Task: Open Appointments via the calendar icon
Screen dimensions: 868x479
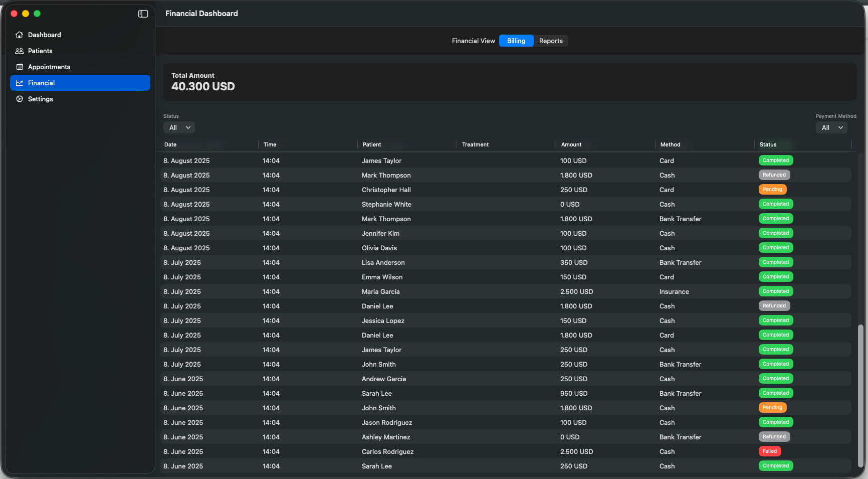Action: tap(20, 67)
